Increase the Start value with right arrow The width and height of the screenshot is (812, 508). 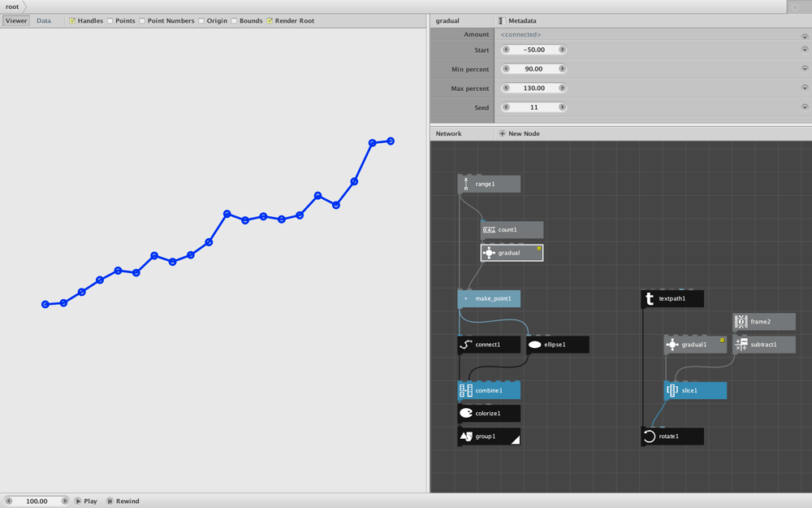click(562, 50)
